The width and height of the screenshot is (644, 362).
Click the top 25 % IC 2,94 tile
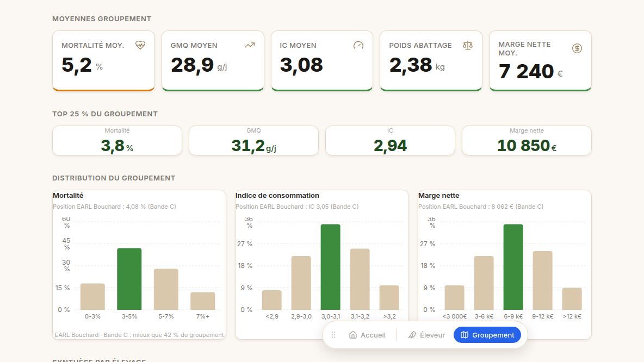point(390,140)
